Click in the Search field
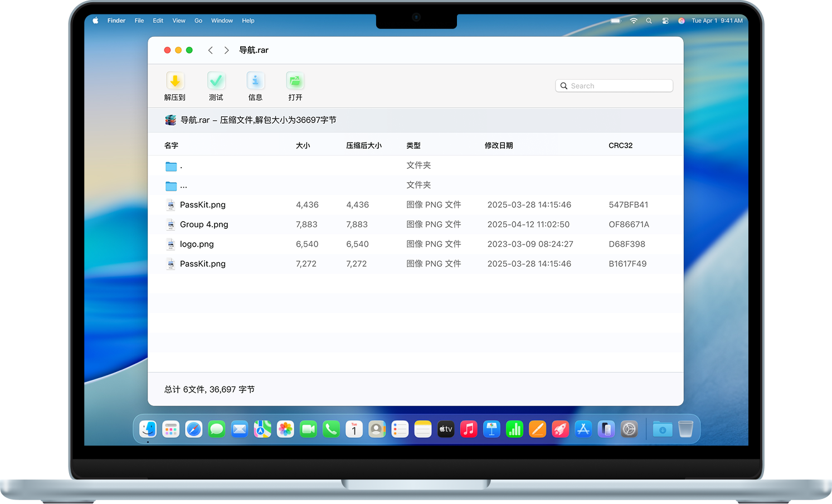 619,86
